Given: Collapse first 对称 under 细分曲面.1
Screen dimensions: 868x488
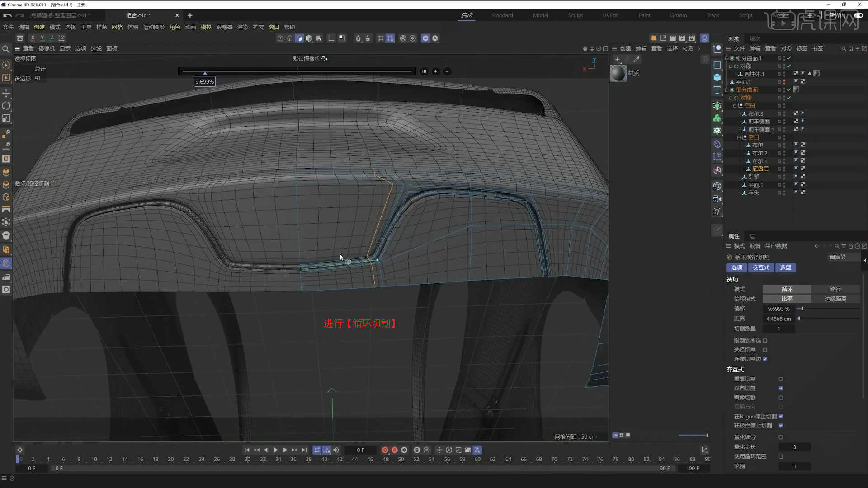Looking at the screenshot, I should pyautogui.click(x=731, y=66).
